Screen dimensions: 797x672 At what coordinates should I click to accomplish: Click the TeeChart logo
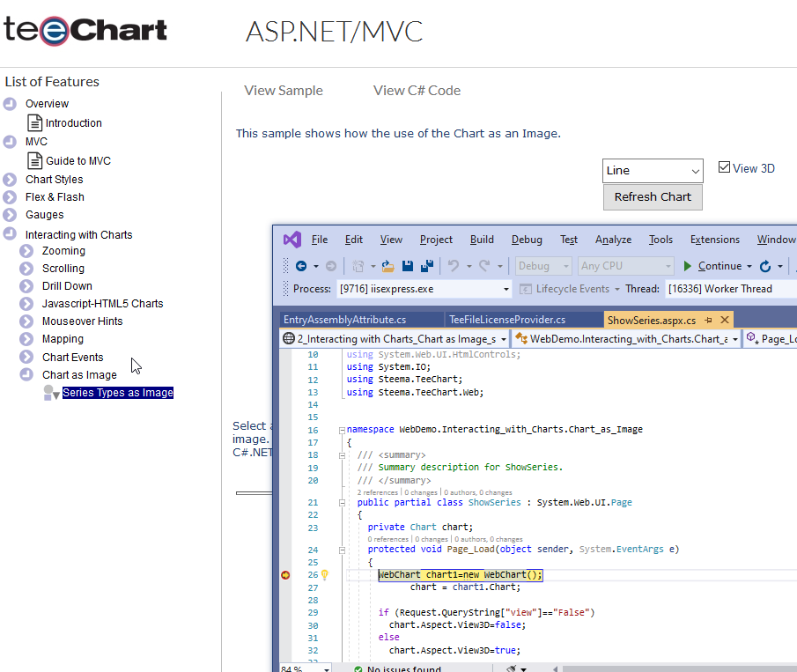pos(85,29)
